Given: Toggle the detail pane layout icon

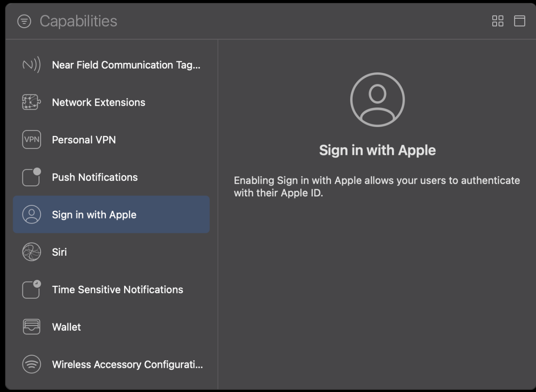Looking at the screenshot, I should coord(519,21).
